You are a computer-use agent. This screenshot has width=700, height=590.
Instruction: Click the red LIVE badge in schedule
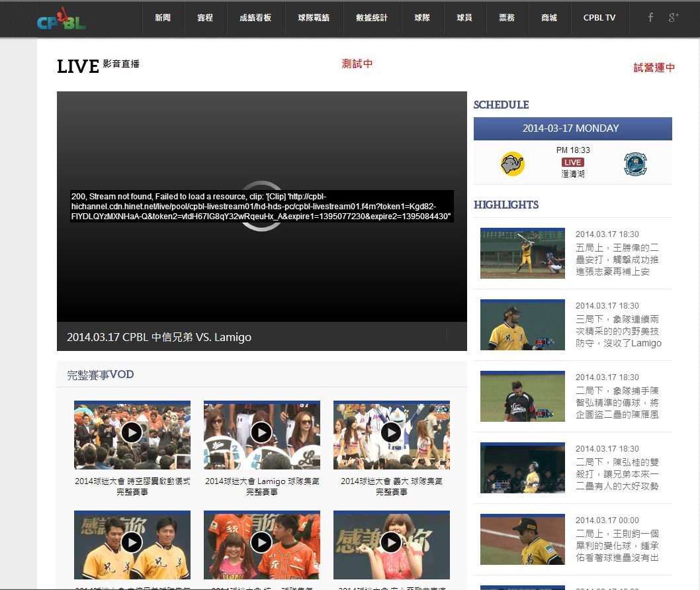pyautogui.click(x=573, y=162)
